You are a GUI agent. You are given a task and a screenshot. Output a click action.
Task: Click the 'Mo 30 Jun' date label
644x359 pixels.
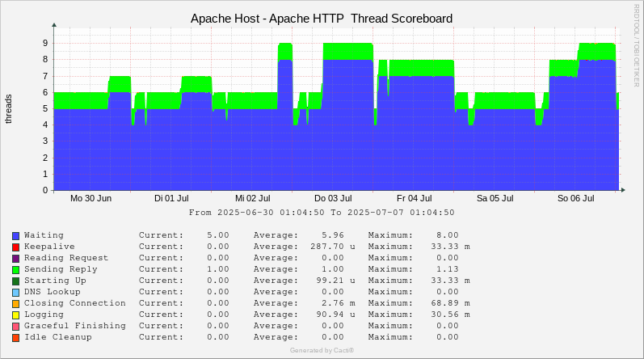(90, 198)
